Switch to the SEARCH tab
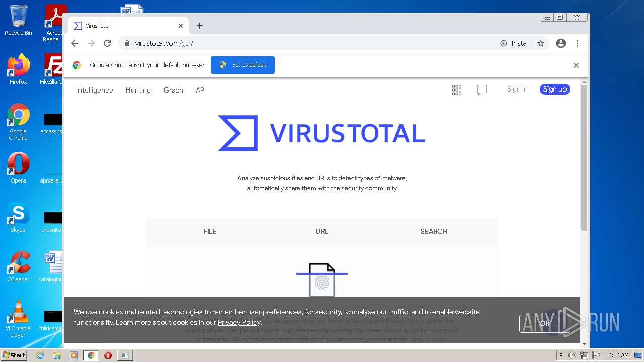This screenshot has height=362, width=644. [434, 231]
